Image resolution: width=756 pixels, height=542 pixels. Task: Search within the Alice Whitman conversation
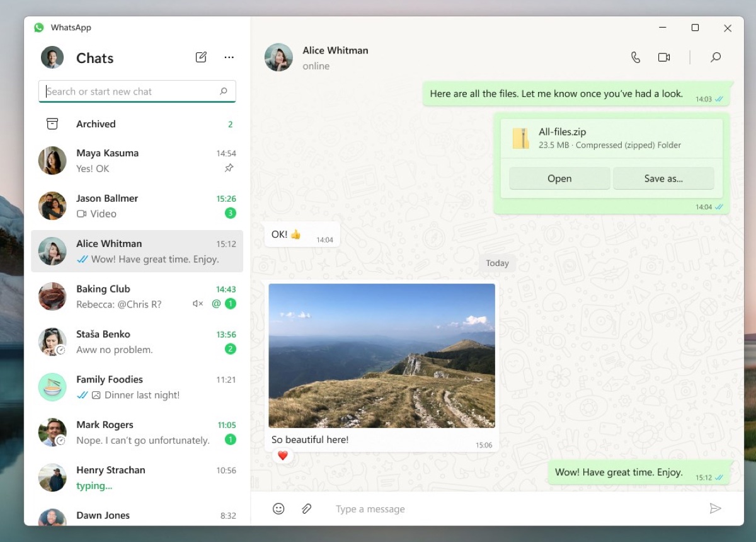pos(716,57)
